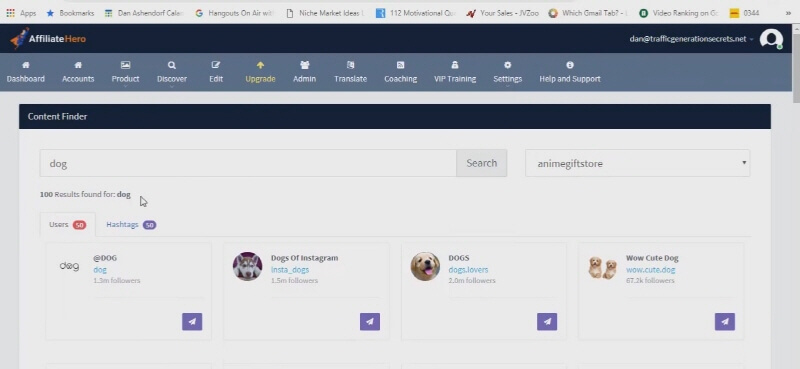The image size is (800, 369).
Task: Open the user email account dropdown
Action: click(x=691, y=39)
